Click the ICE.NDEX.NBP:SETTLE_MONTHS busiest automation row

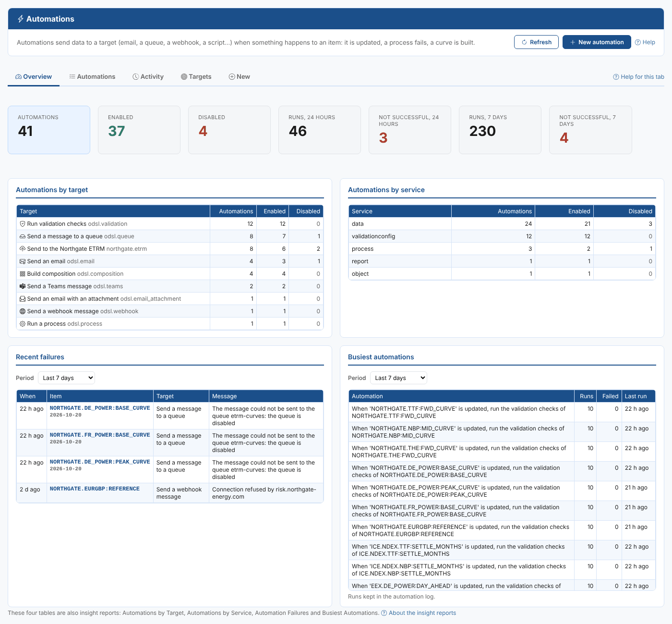(x=502, y=570)
